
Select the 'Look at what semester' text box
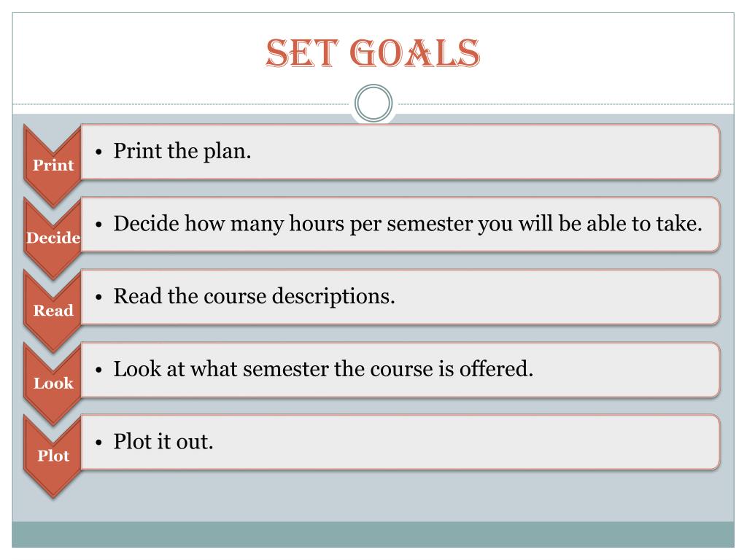400,370
